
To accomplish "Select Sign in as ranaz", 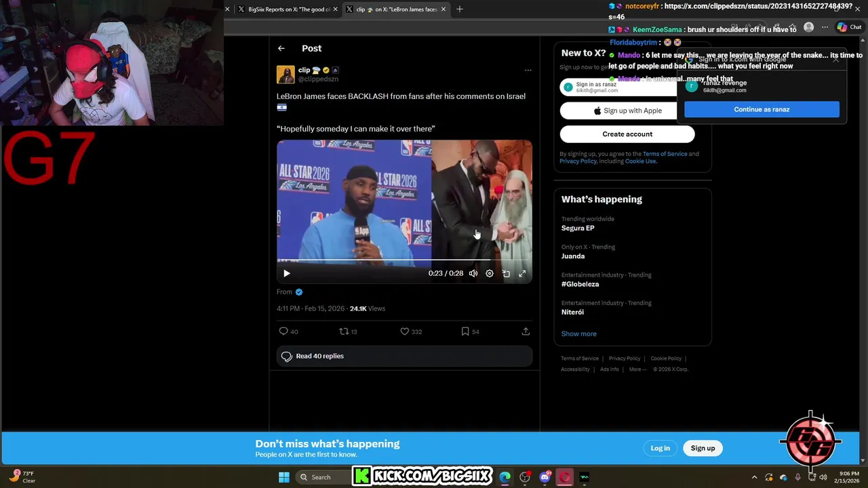I will coord(617,87).
